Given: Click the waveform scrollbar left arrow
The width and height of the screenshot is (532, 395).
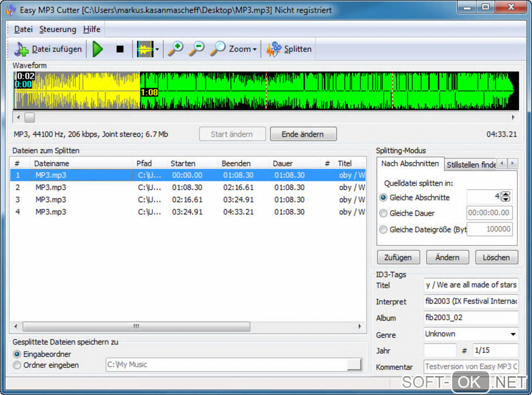Looking at the screenshot, I should coord(18,118).
